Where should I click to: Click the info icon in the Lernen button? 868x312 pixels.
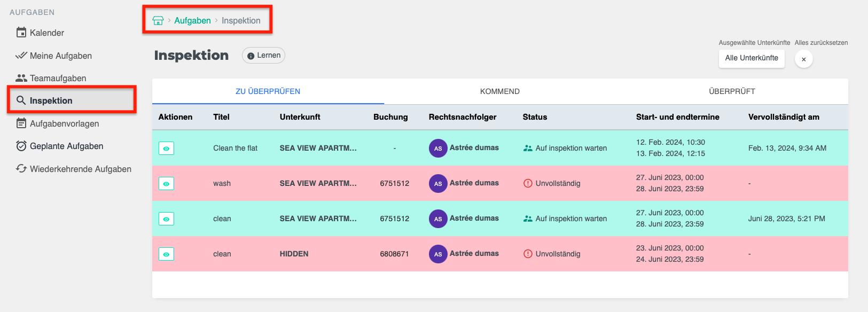pyautogui.click(x=251, y=56)
